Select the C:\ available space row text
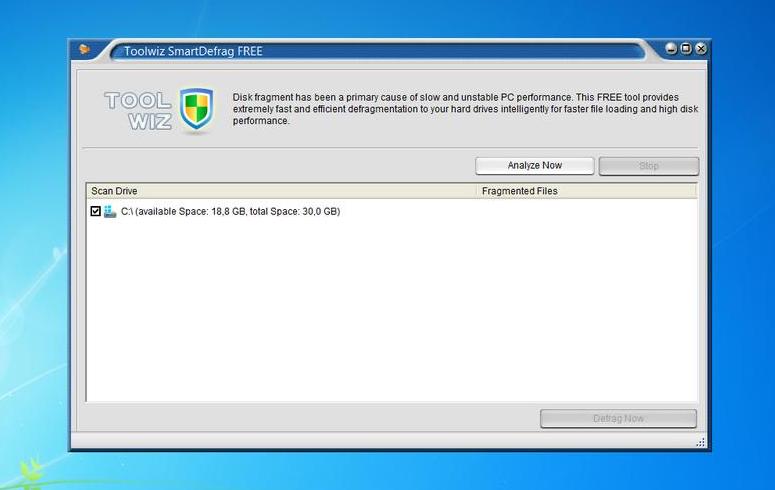This screenshot has width=775, height=490. (x=230, y=212)
